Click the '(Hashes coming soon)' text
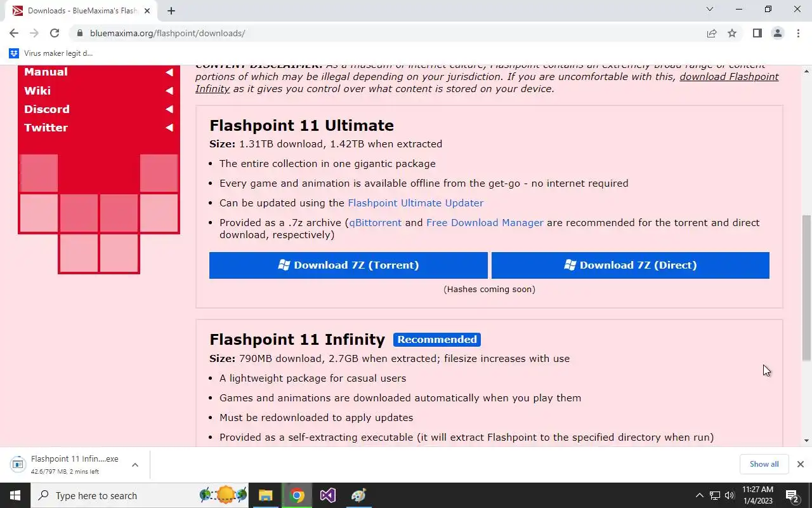The height and width of the screenshot is (508, 812). [x=489, y=289]
